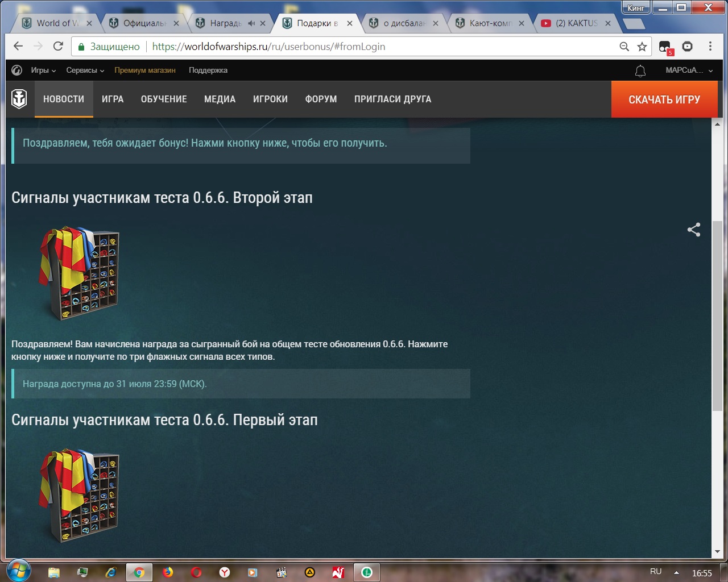
Task: Click the scrollbar down arrow
Action: tap(717, 551)
